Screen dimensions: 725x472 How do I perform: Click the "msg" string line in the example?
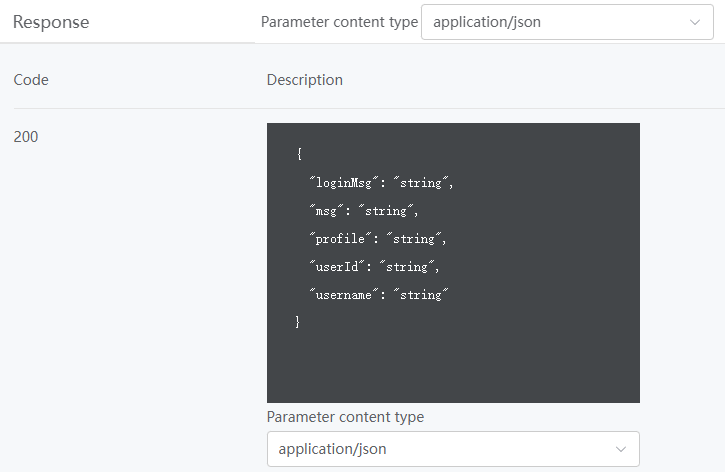pos(364,211)
